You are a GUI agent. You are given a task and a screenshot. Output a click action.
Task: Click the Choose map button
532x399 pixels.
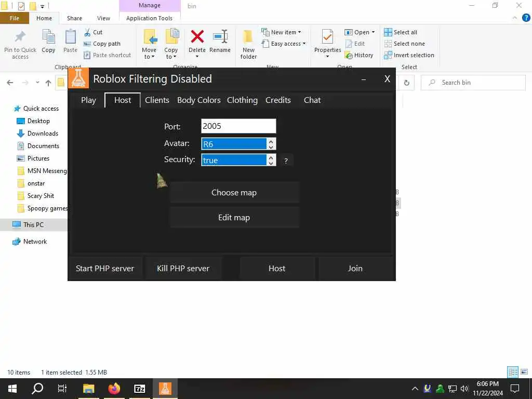pos(234,192)
